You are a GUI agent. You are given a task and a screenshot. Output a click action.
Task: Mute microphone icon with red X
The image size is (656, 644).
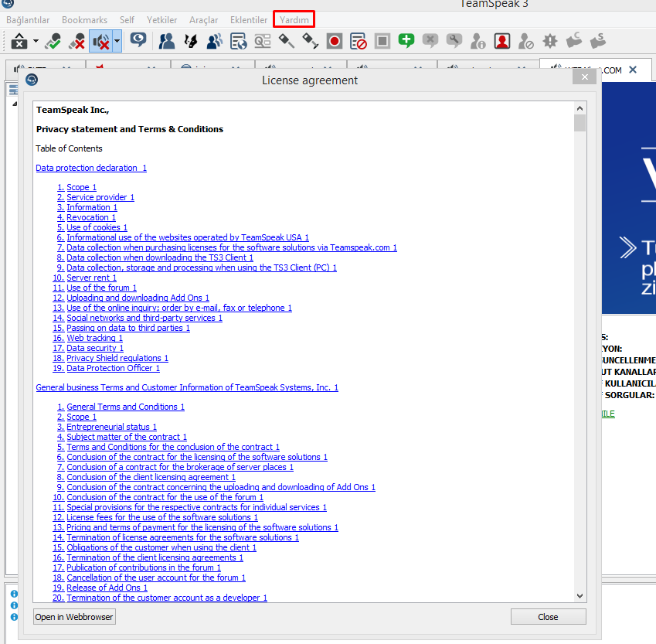click(76, 41)
